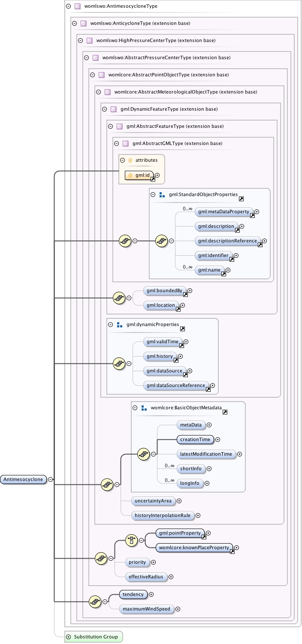Click sequence icon beside tendency
Viewport: 302px width, 644px height.
[95, 602]
